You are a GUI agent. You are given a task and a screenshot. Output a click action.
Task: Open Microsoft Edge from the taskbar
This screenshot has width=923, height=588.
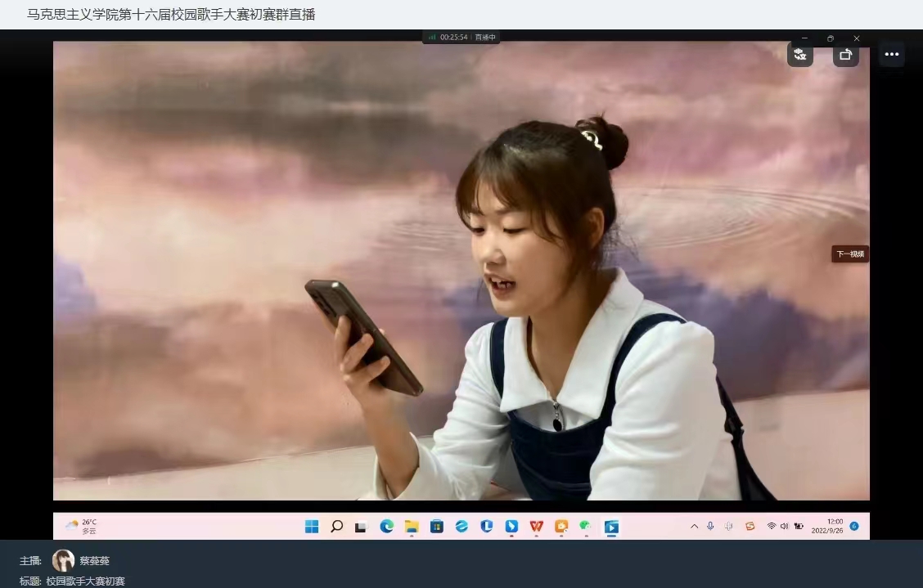[x=386, y=527]
